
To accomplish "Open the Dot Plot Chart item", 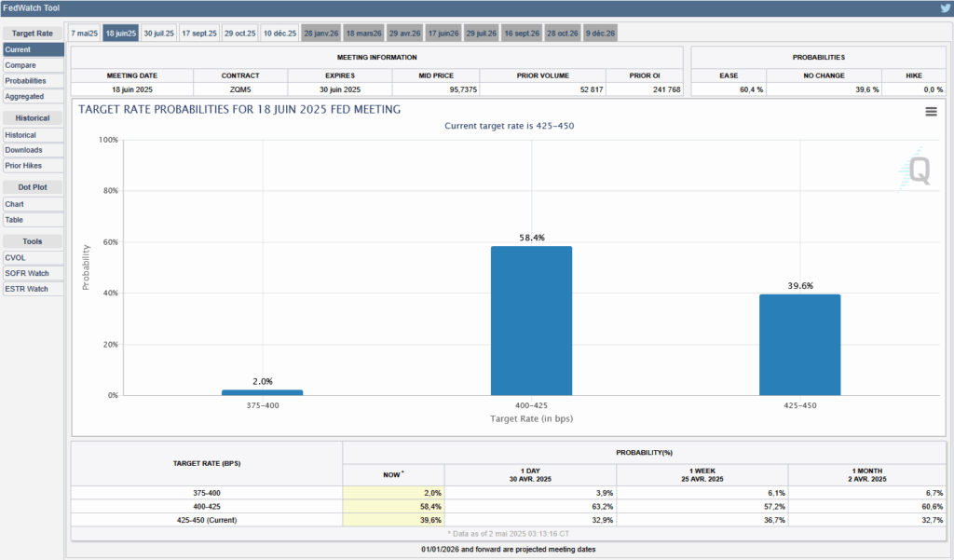I will 33,204.
